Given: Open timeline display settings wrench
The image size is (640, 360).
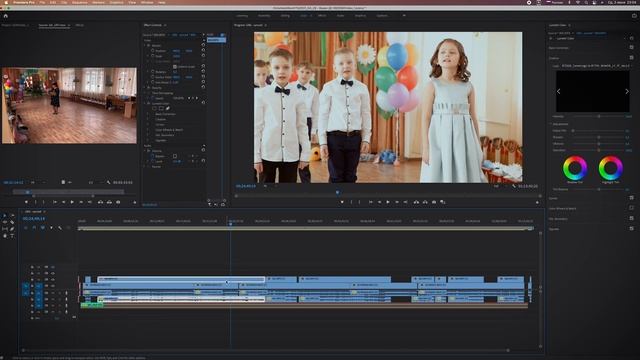Looking at the screenshot, I should pyautogui.click(x=60, y=228).
